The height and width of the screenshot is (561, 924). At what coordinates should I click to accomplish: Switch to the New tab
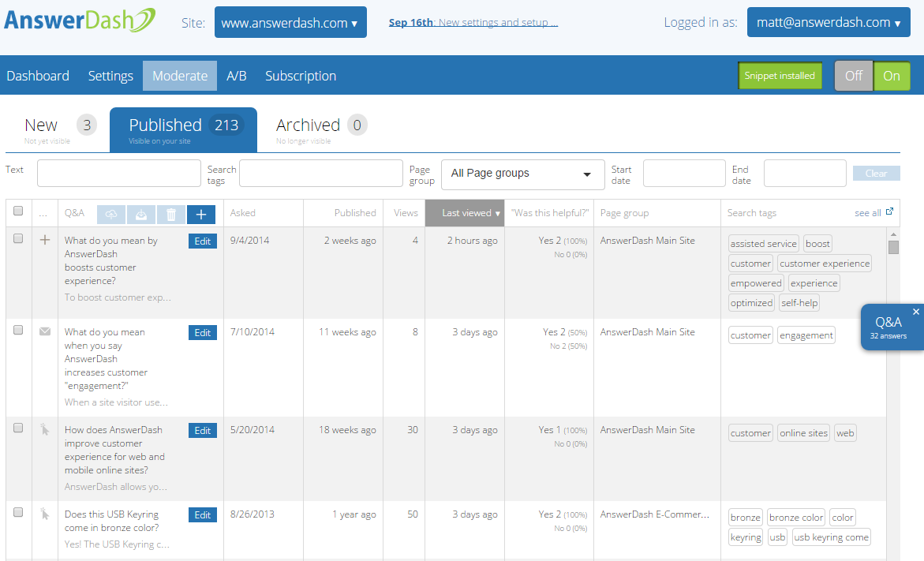click(x=56, y=129)
